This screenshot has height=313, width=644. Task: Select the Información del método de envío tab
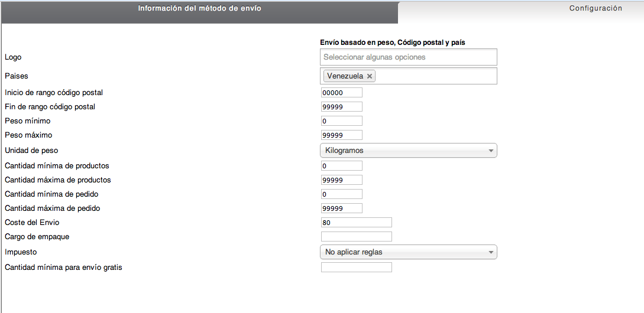[x=200, y=8]
